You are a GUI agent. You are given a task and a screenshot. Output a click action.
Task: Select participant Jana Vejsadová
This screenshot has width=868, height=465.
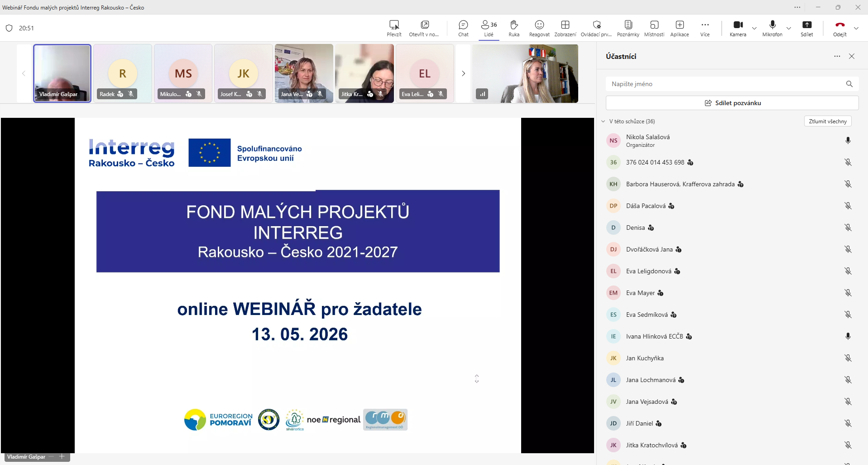[732, 402]
